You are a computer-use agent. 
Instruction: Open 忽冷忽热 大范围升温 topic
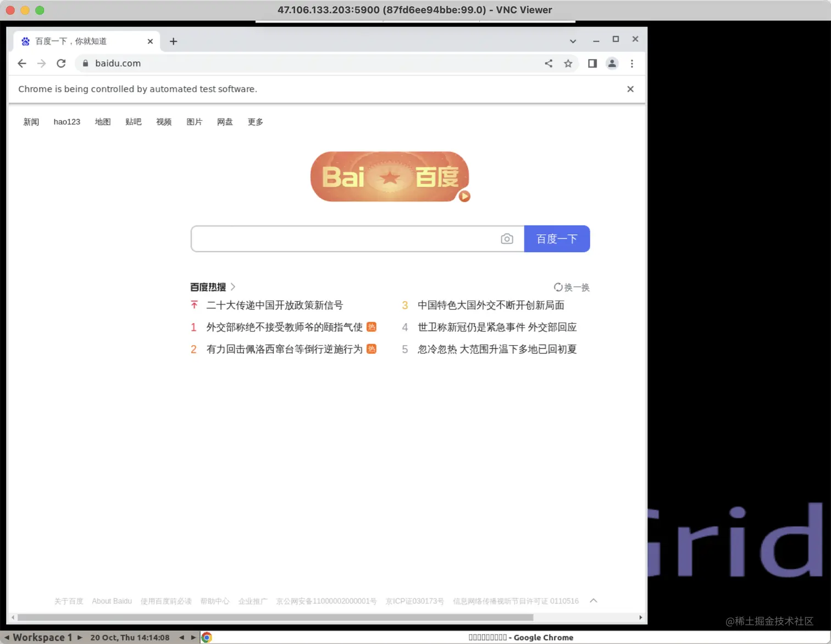coord(497,349)
